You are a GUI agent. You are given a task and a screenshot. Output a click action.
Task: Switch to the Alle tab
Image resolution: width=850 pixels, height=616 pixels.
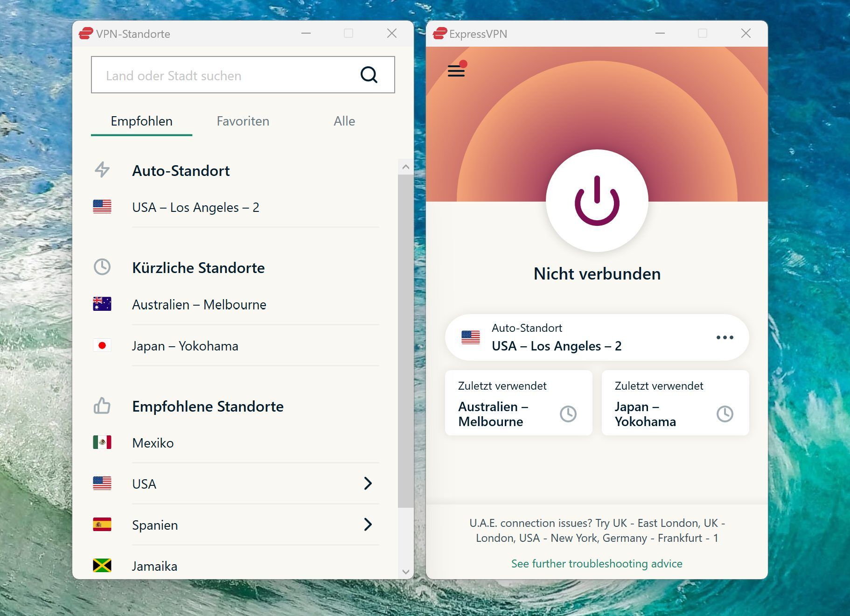(344, 121)
